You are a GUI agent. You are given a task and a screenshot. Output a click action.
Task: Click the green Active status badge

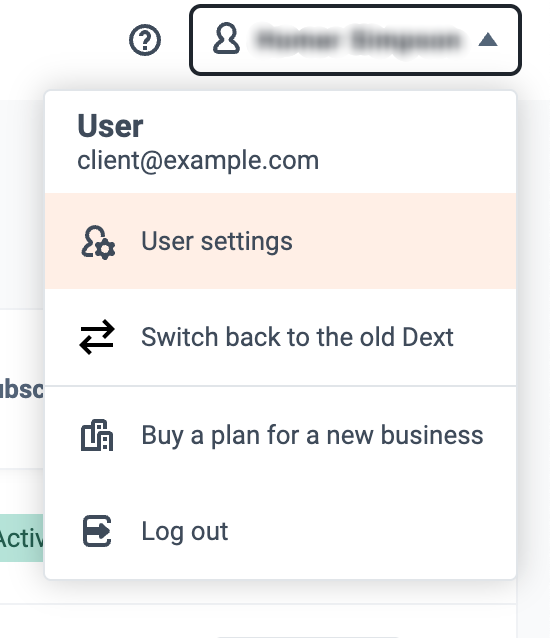point(21,538)
